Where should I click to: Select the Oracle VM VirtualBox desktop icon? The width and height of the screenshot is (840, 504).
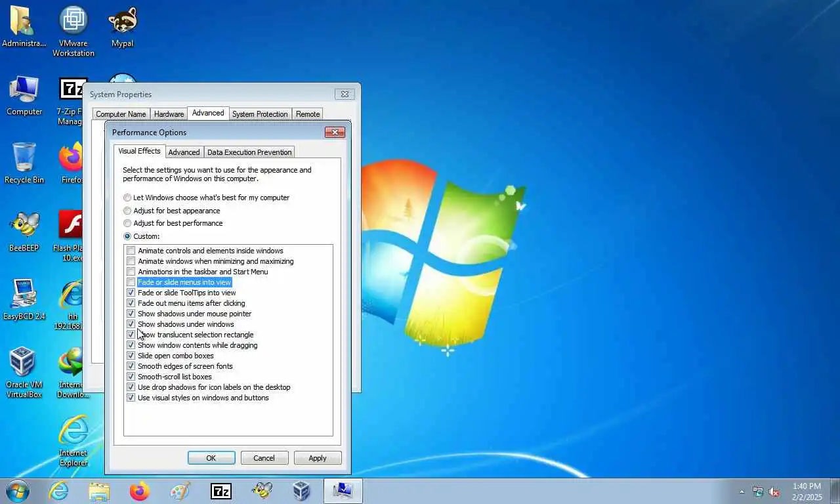(x=24, y=372)
